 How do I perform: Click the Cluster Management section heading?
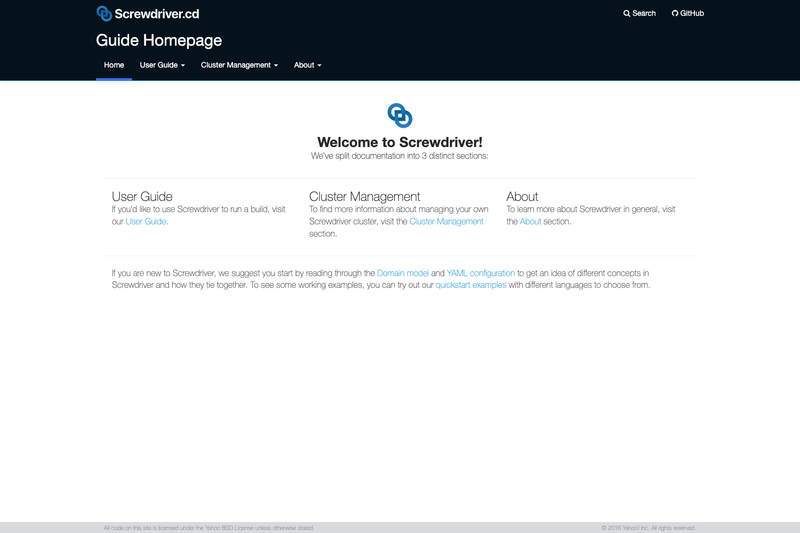(x=364, y=196)
